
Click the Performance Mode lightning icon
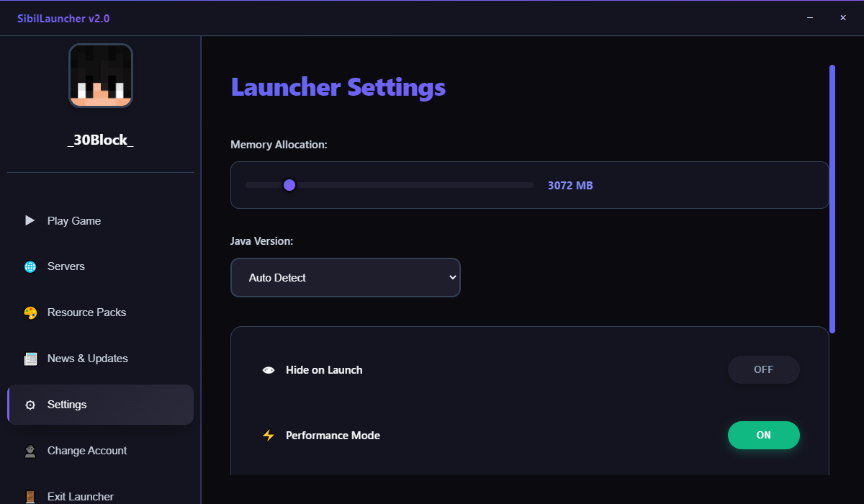click(x=269, y=436)
